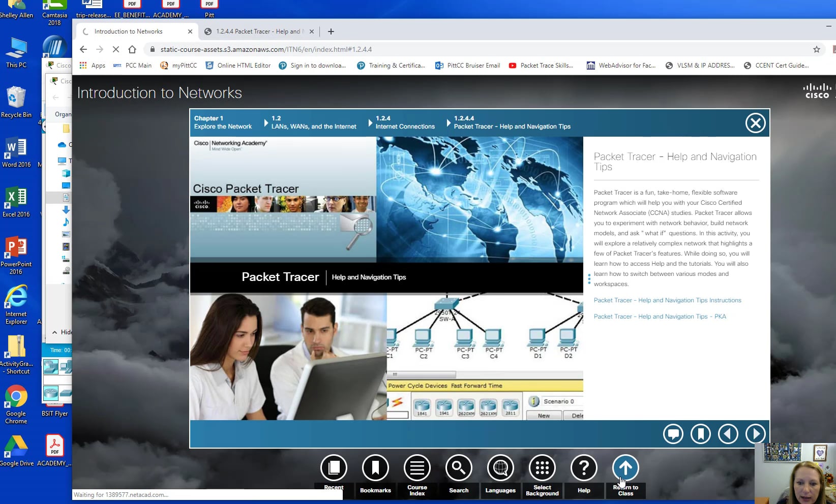Open the Recent pages button

tap(334, 468)
